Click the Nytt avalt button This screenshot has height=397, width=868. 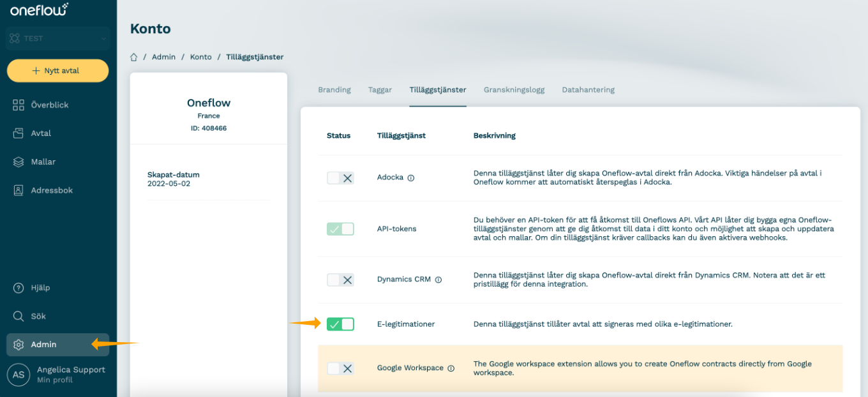point(57,71)
